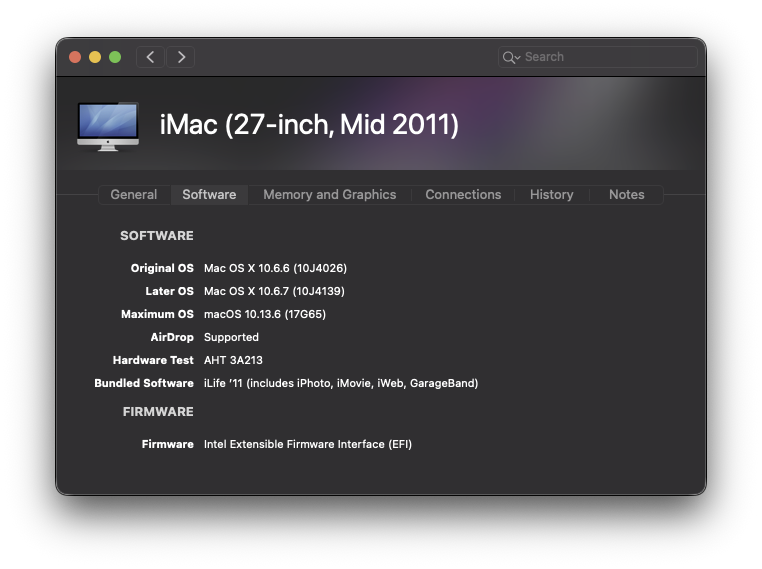Click the FIRMWARE section heading
This screenshot has height=569, width=762.
158,412
